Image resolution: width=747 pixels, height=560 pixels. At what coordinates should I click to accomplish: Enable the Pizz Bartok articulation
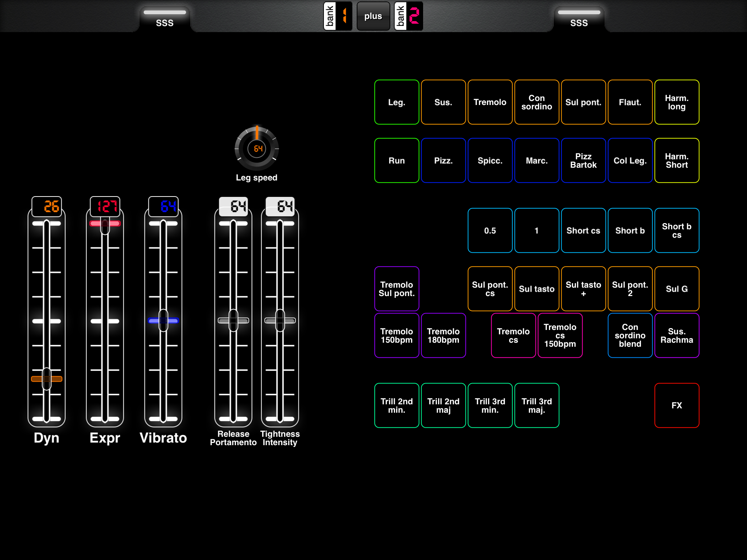pyautogui.click(x=583, y=160)
